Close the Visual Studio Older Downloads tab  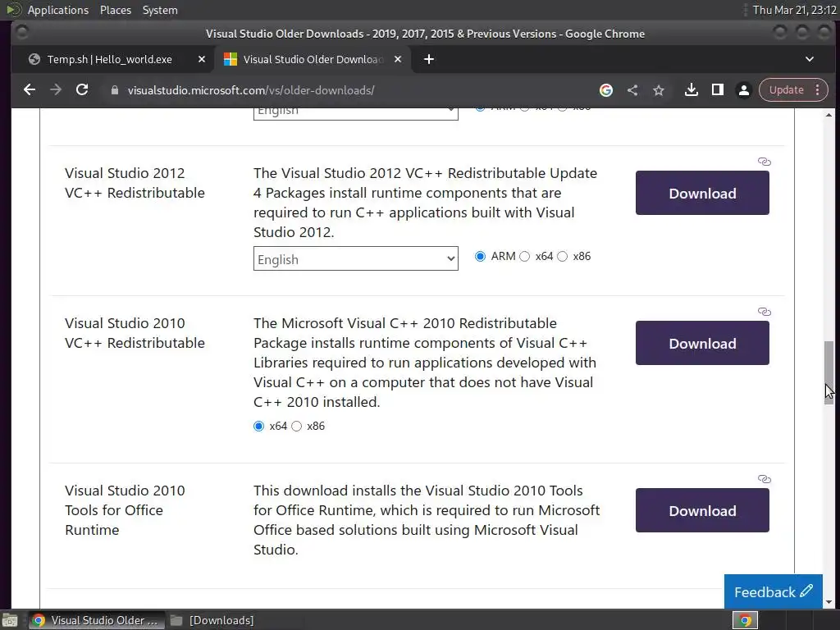point(398,59)
